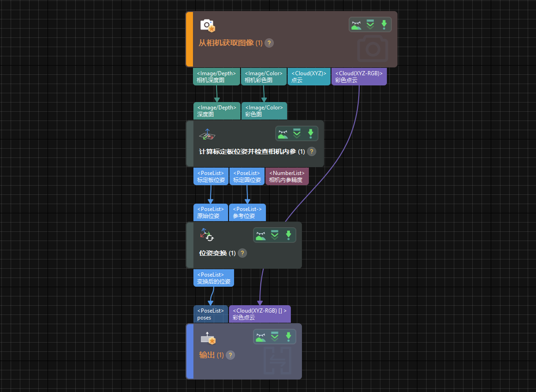
Task: Click the orange bar on the camera step
Action: coord(189,39)
